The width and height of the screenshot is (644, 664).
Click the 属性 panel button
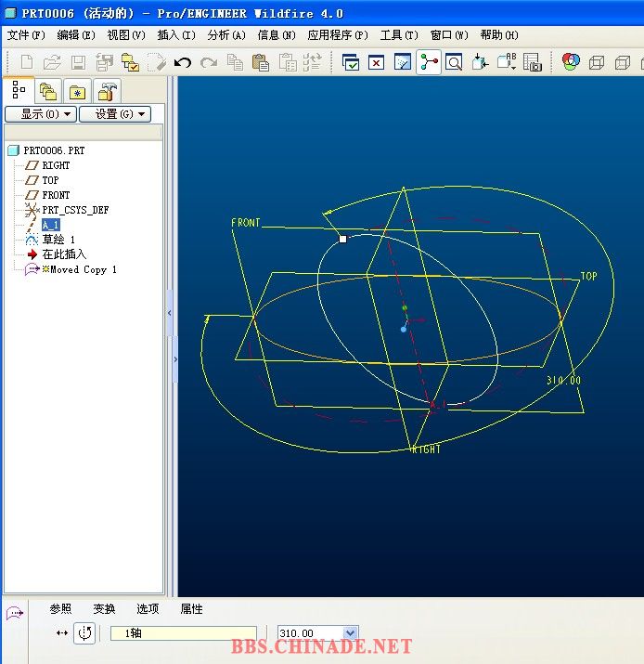click(191, 609)
